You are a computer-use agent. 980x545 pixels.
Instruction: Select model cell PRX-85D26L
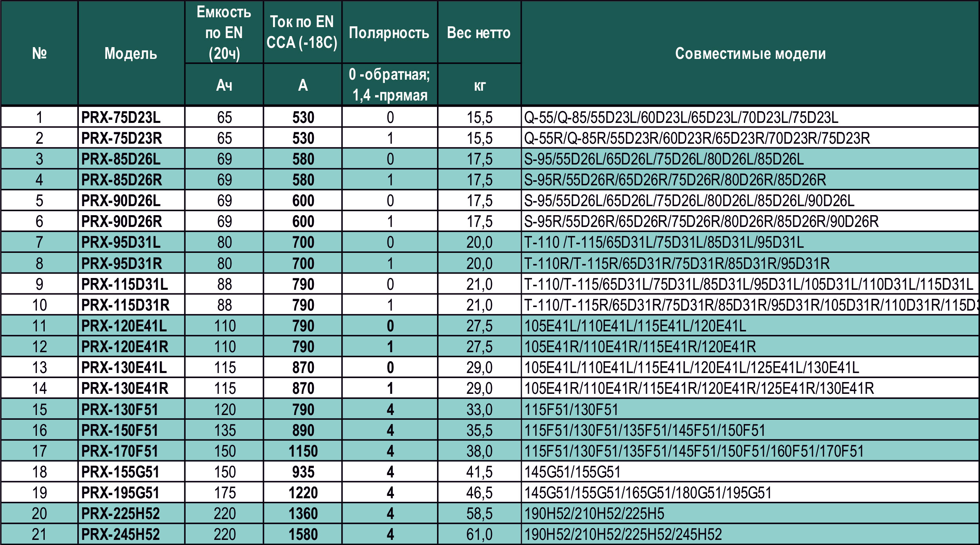pos(131,159)
